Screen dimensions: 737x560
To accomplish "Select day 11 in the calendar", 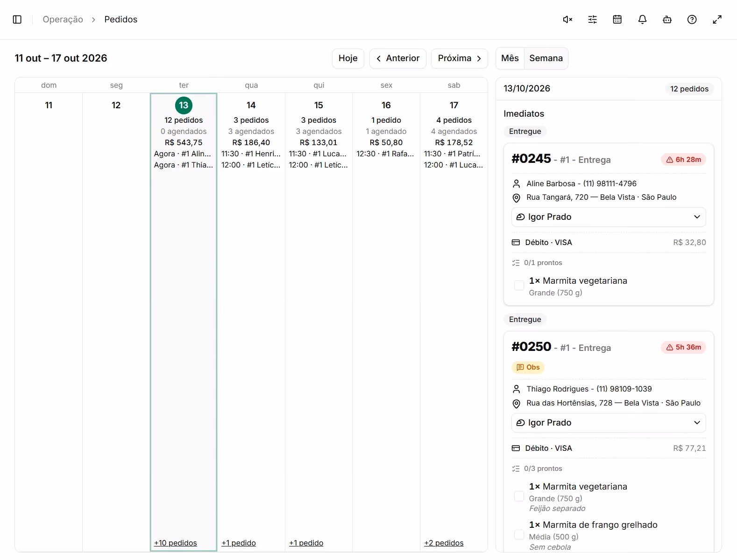I will point(49,105).
